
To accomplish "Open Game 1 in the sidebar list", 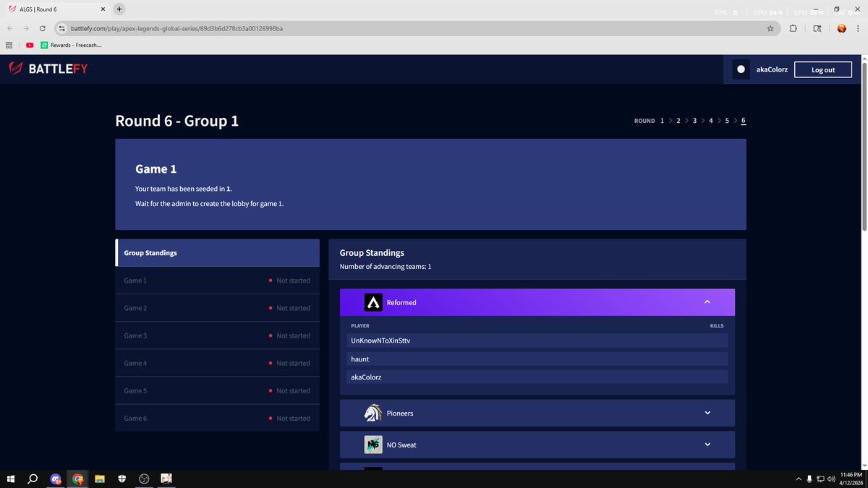I will (217, 281).
